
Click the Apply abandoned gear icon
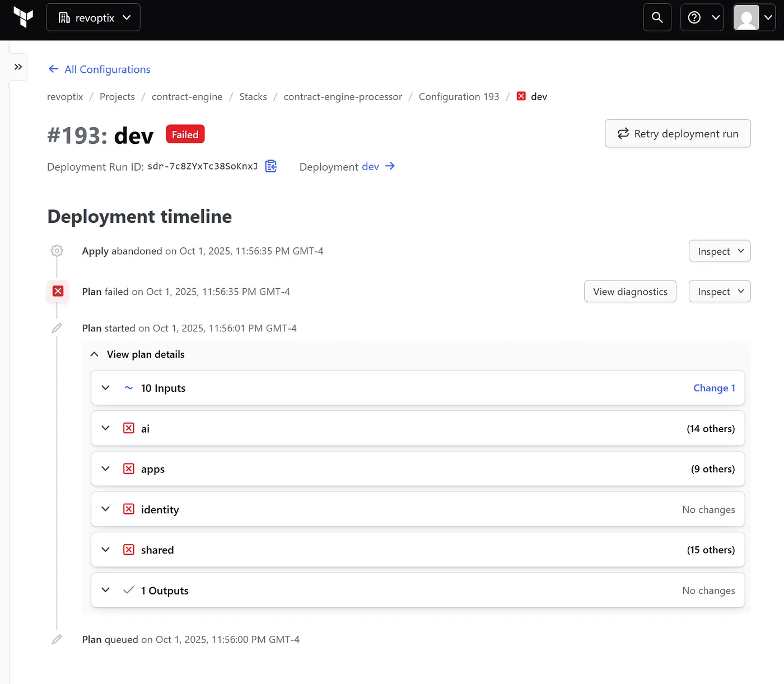click(57, 251)
